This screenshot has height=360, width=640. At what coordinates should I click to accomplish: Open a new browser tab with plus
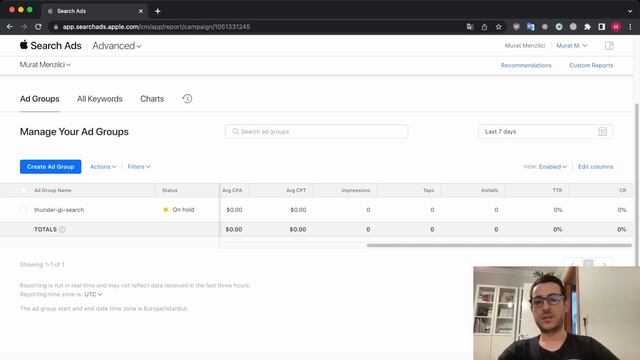click(158, 11)
